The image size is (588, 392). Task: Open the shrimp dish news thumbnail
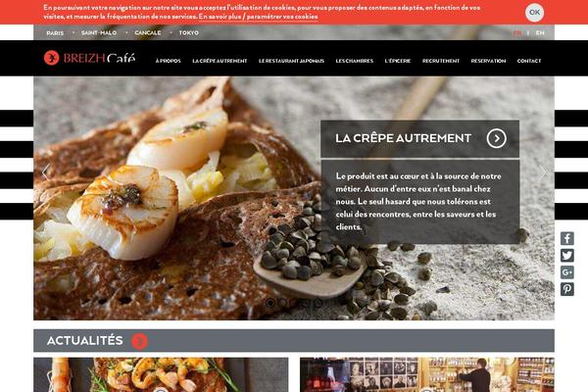coord(161,374)
